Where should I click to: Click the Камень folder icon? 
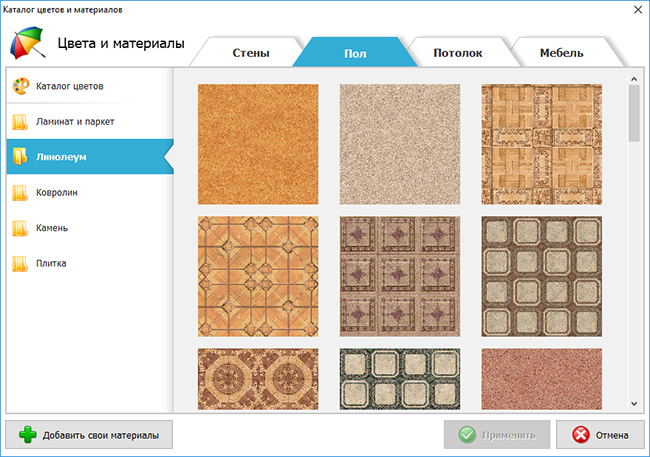(x=20, y=228)
